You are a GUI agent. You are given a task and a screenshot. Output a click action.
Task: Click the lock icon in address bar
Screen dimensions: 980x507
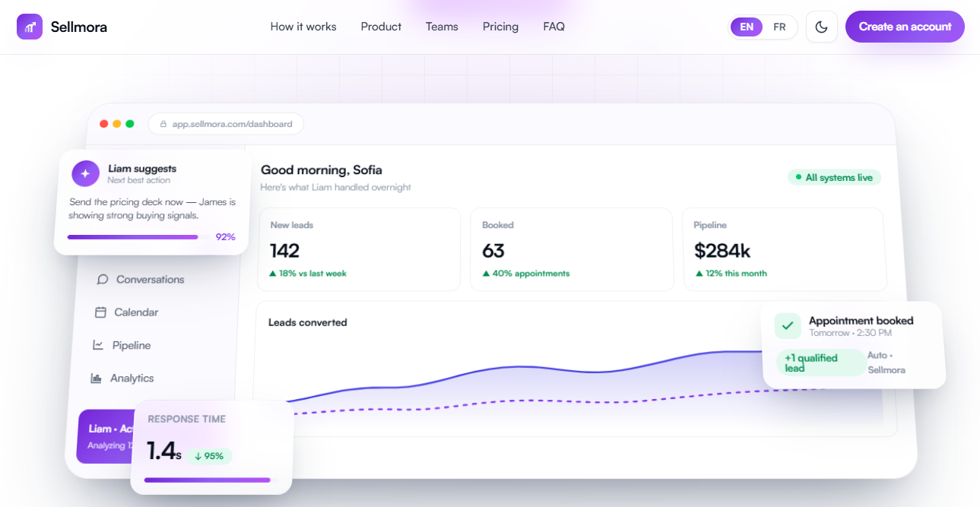(x=163, y=124)
